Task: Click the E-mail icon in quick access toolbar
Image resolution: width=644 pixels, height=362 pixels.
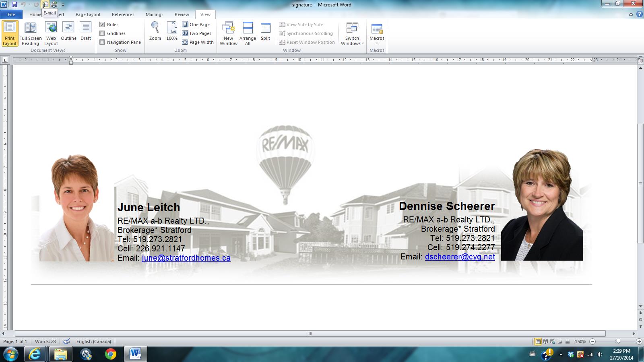Action: click(45, 4)
